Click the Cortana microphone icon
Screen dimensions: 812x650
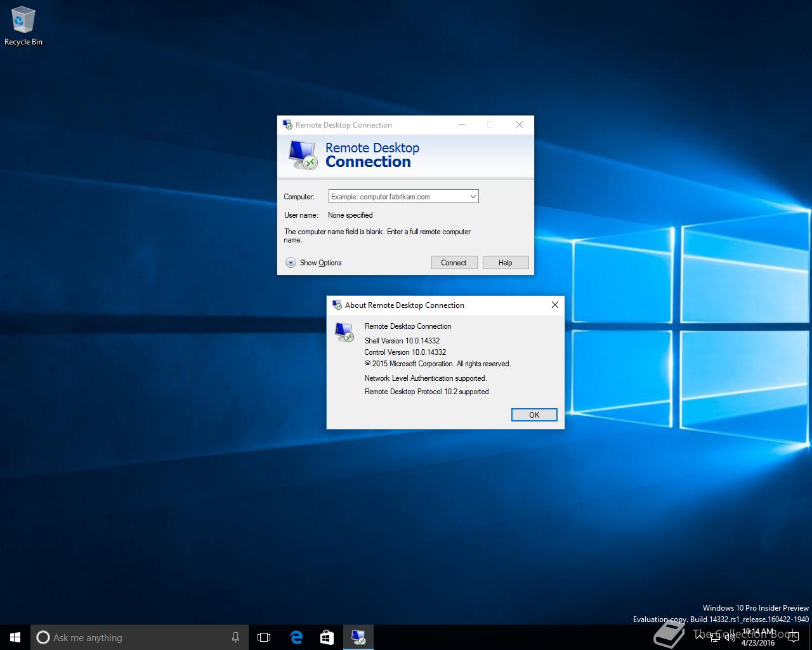(x=235, y=637)
